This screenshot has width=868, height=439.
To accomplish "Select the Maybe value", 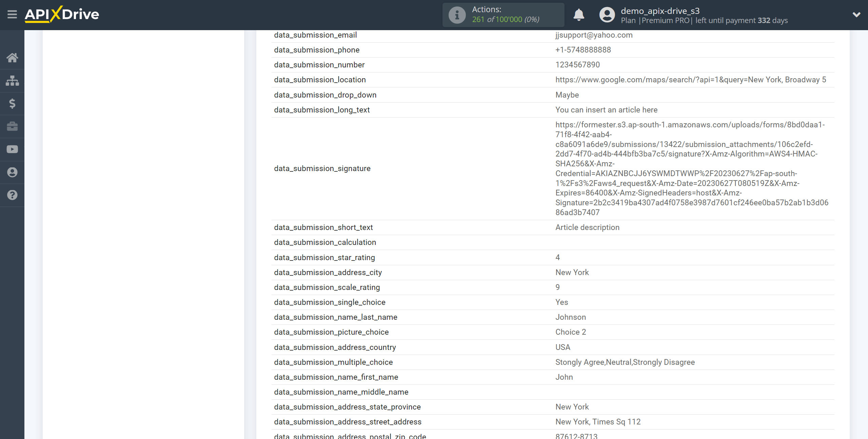I will (x=567, y=95).
